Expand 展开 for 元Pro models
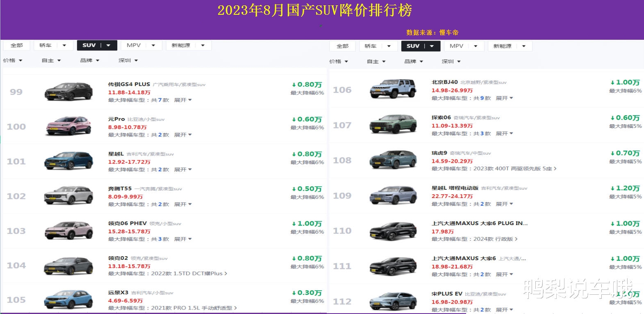 click(183, 135)
